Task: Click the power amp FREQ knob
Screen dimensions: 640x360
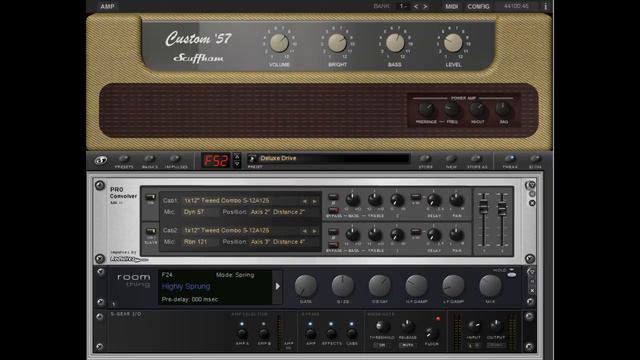Action: (452, 109)
